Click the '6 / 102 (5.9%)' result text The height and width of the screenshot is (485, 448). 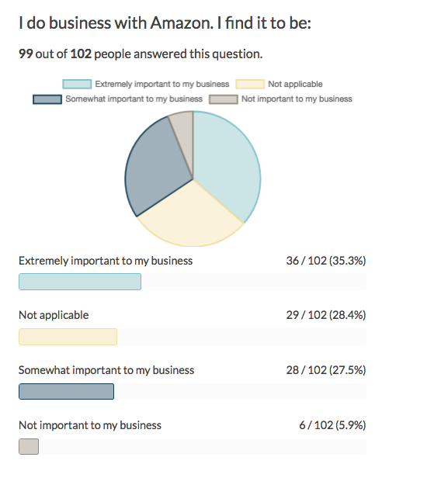pos(332,425)
